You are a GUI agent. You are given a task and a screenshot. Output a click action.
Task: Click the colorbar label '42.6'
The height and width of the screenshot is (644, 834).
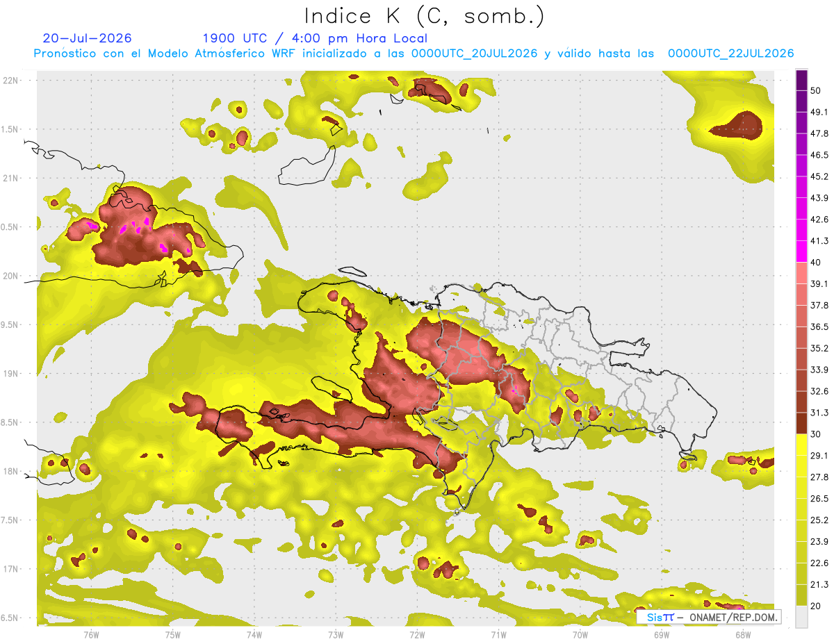pyautogui.click(x=819, y=220)
